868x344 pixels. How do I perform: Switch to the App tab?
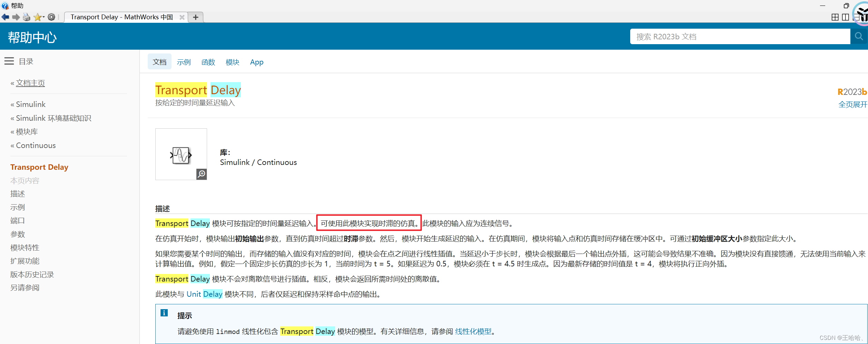pos(257,62)
